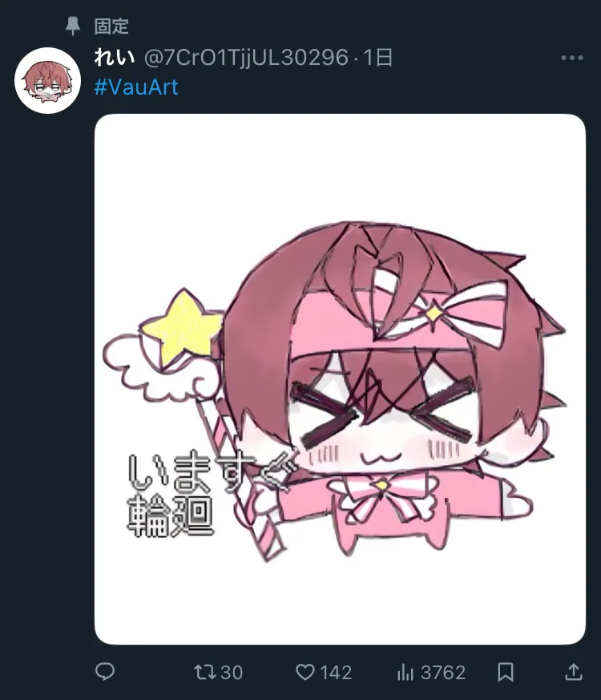Image resolution: width=601 pixels, height=700 pixels.
Task: Open the three-dot more options menu
Action: click(x=572, y=58)
